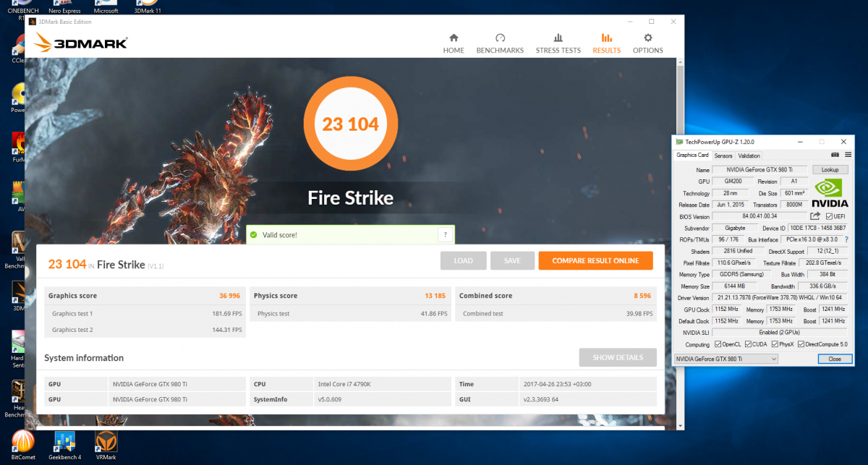The height and width of the screenshot is (465, 868).
Task: Click the Combined score value 8 596
Action: [643, 296]
